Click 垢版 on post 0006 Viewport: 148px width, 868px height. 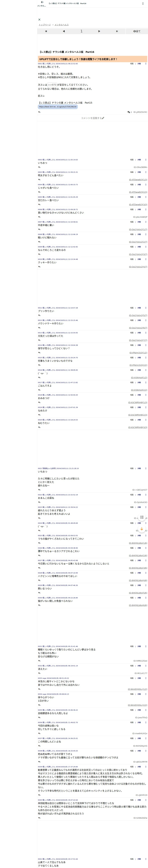pyautogui.click(x=132, y=210)
